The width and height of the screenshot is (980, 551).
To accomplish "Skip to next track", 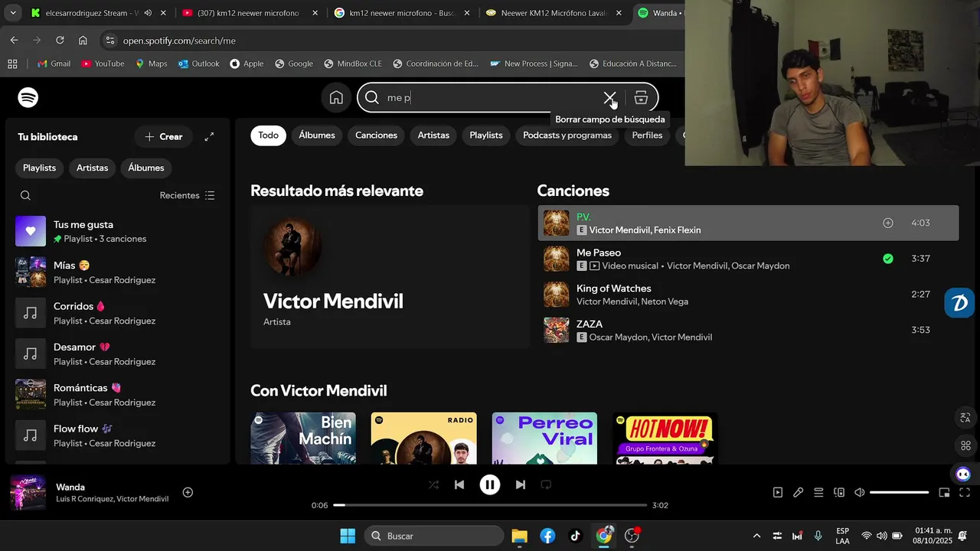I will point(521,484).
